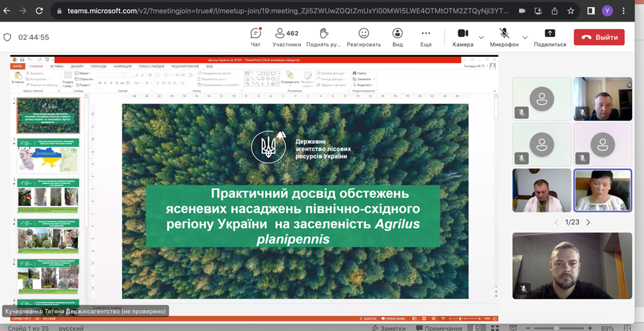
Task: Open the Реагировать reactions menu
Action: click(364, 37)
